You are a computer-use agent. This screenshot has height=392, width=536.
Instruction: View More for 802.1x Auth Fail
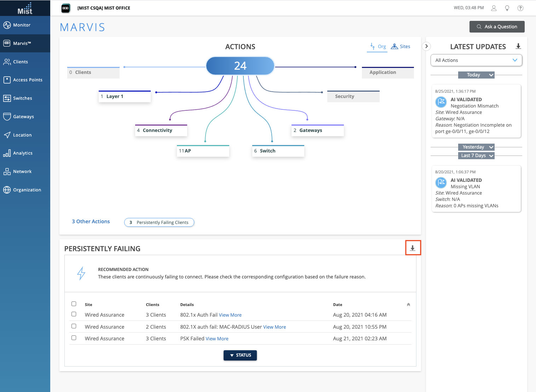point(230,315)
